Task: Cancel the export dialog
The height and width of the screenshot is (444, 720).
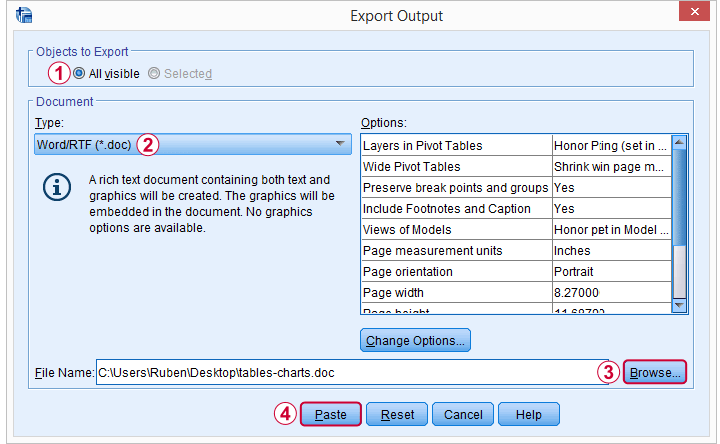Action: pyautogui.click(x=463, y=414)
